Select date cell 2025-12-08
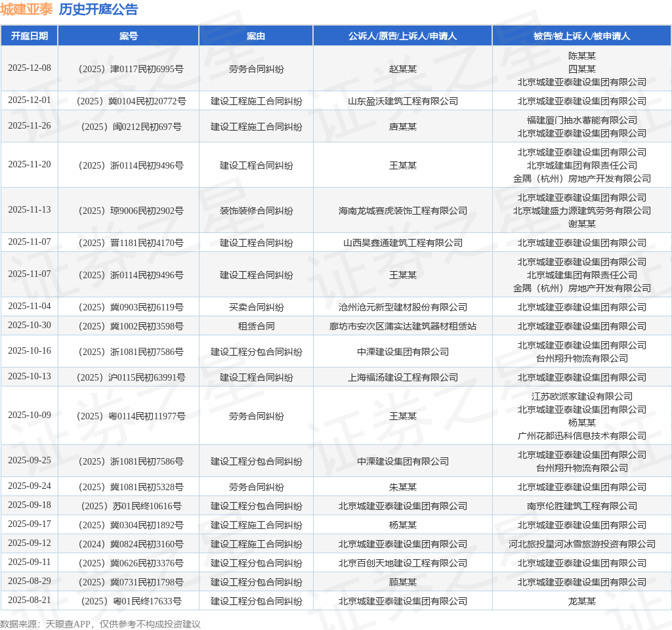The width and height of the screenshot is (672, 630). tap(29, 68)
